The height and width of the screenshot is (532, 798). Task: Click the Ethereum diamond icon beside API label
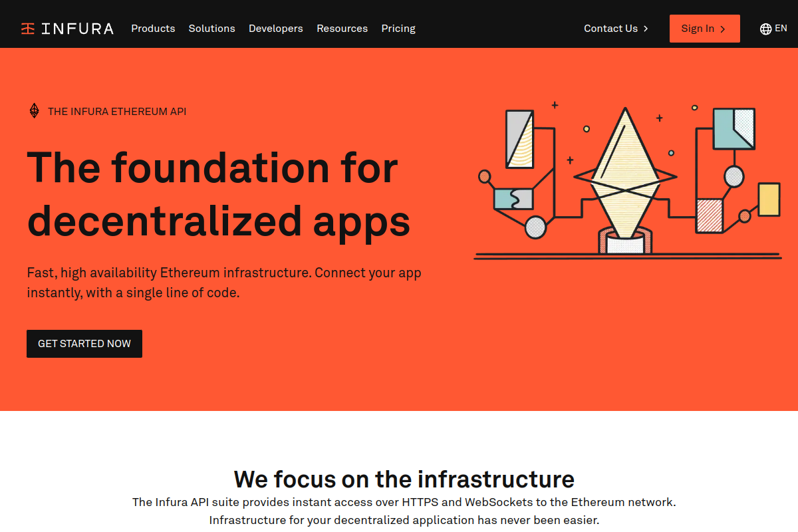[x=35, y=111]
